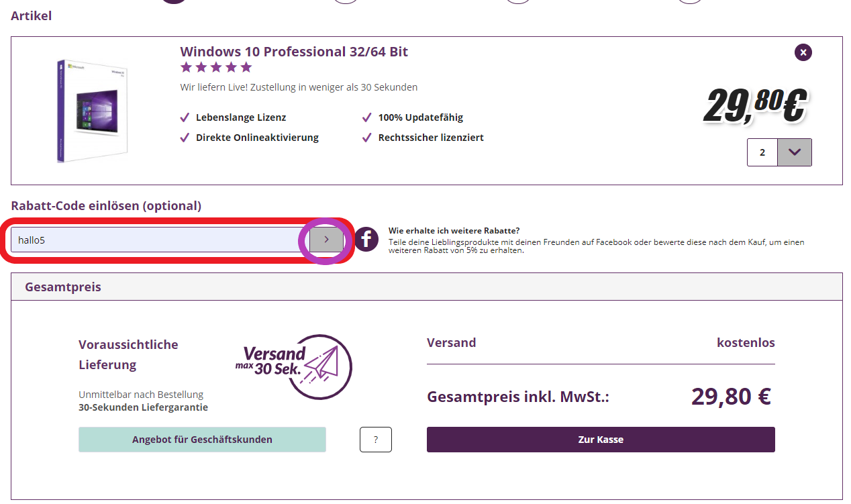
Task: Click the checkmark icon beside Lebenslange Lizenz
Action: [185, 117]
